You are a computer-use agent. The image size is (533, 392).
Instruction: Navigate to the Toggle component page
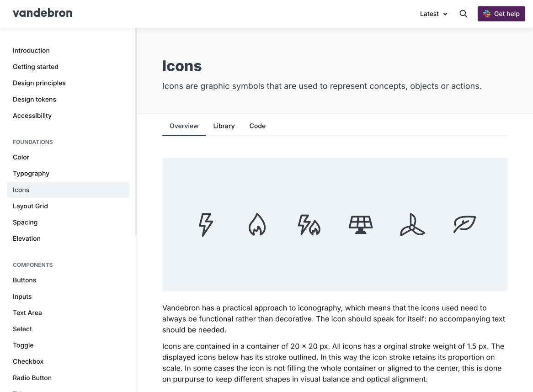[23, 345]
